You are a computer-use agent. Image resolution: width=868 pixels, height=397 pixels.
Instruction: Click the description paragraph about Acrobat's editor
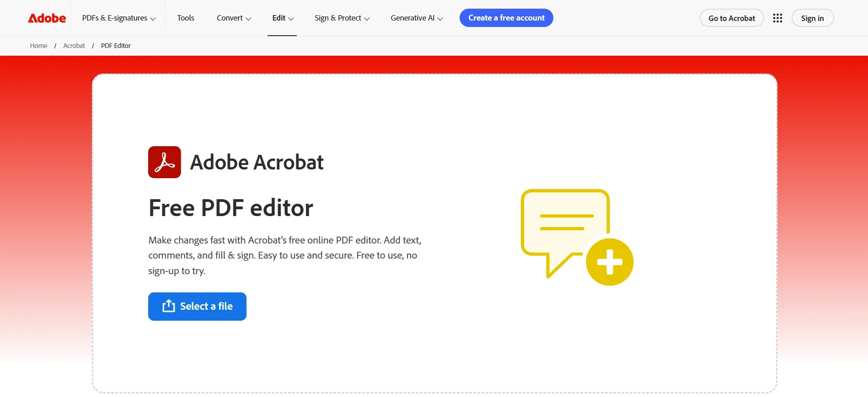(x=284, y=255)
